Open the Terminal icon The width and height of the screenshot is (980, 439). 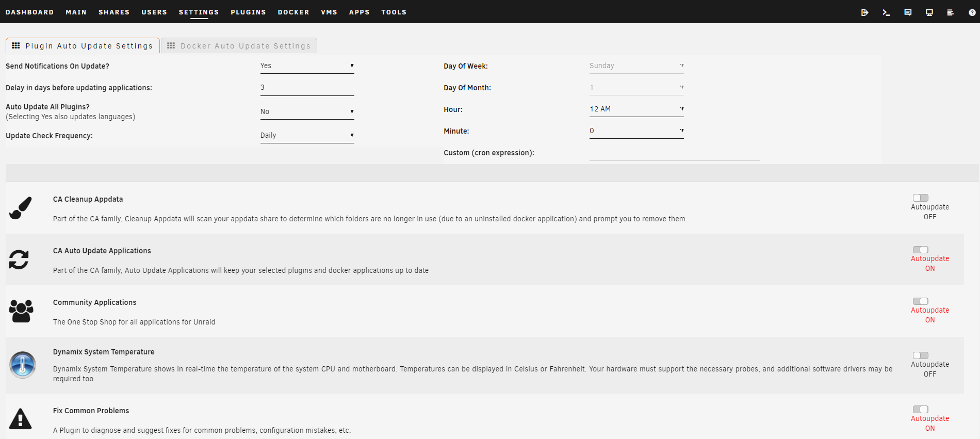(886, 12)
